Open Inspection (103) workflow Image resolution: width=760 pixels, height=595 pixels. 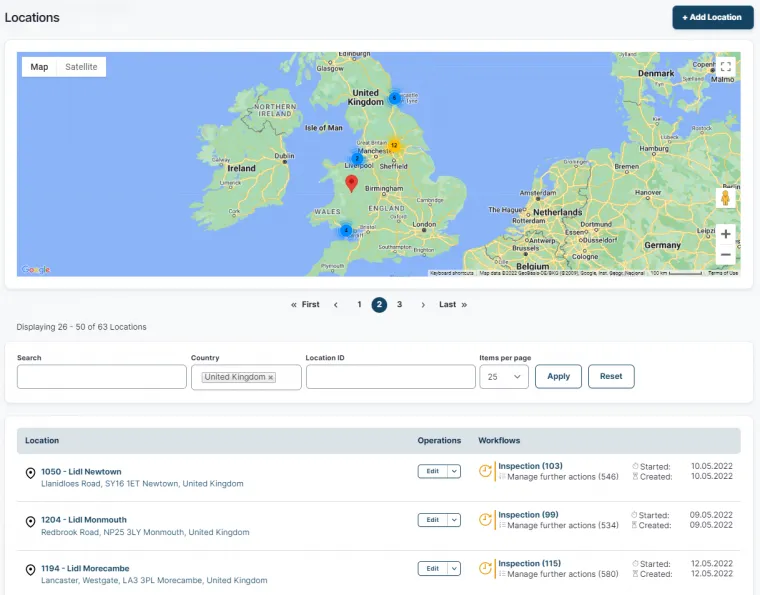click(530, 466)
